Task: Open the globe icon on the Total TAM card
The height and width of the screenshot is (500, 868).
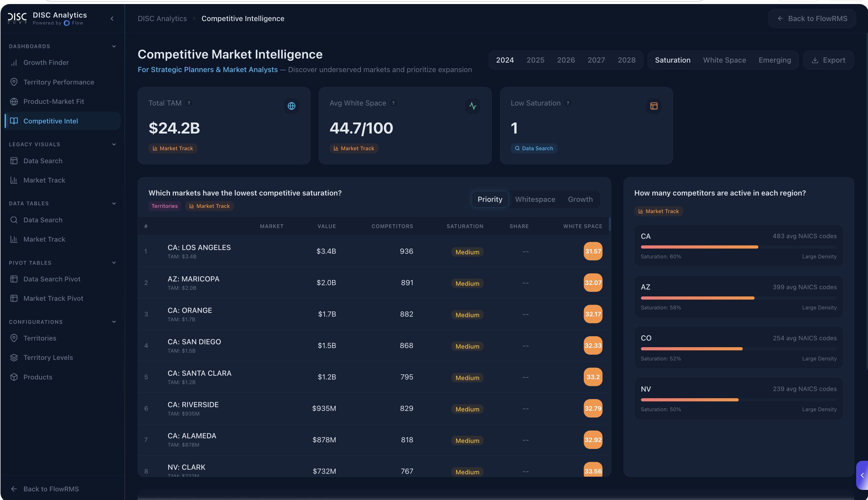Action: click(291, 106)
